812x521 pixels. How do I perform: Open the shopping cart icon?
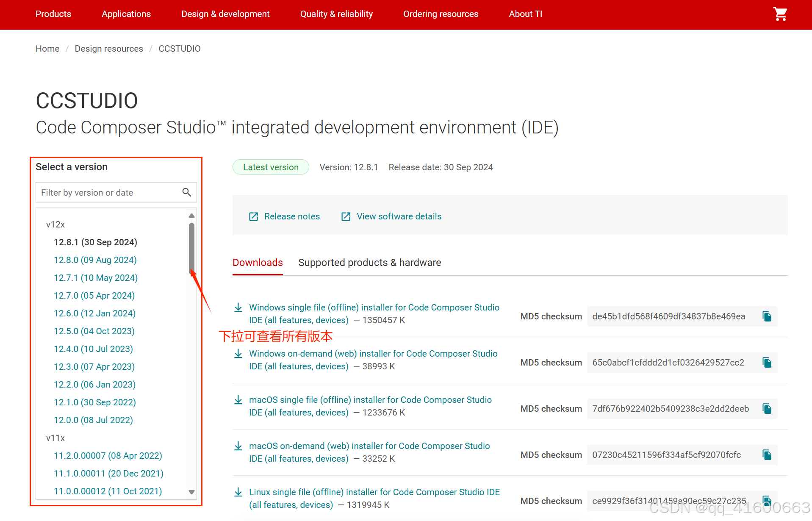[x=780, y=14]
